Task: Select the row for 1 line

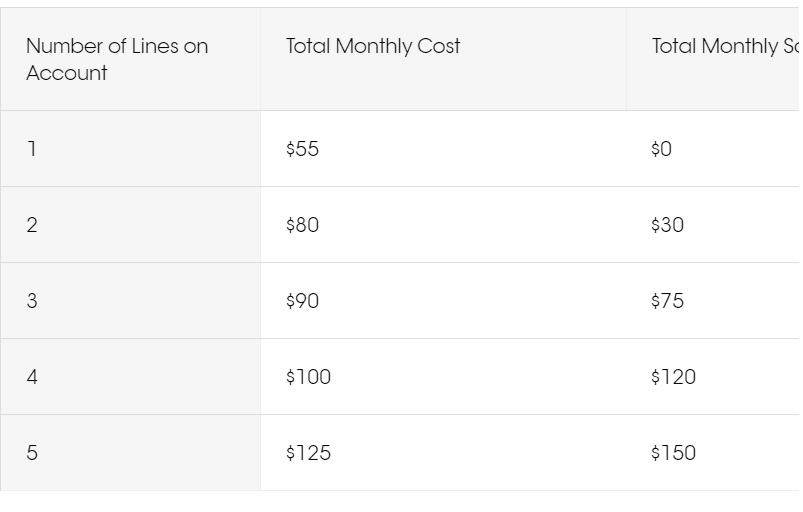Action: pos(399,148)
